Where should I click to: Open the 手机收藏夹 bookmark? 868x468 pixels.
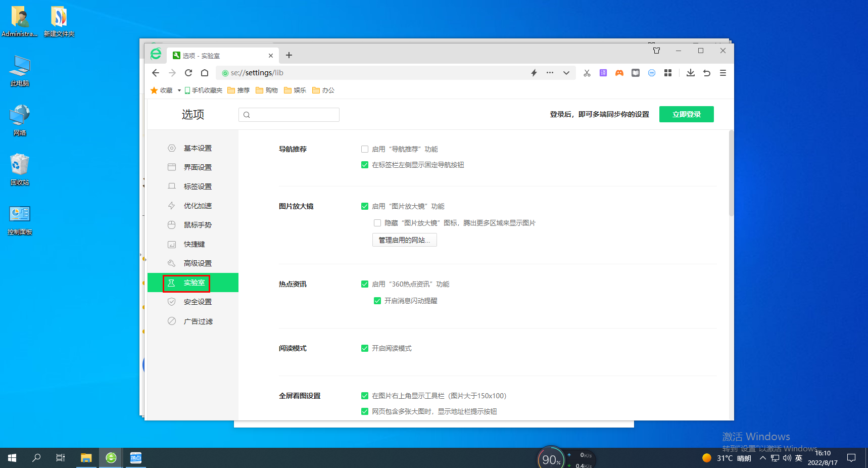pos(204,90)
